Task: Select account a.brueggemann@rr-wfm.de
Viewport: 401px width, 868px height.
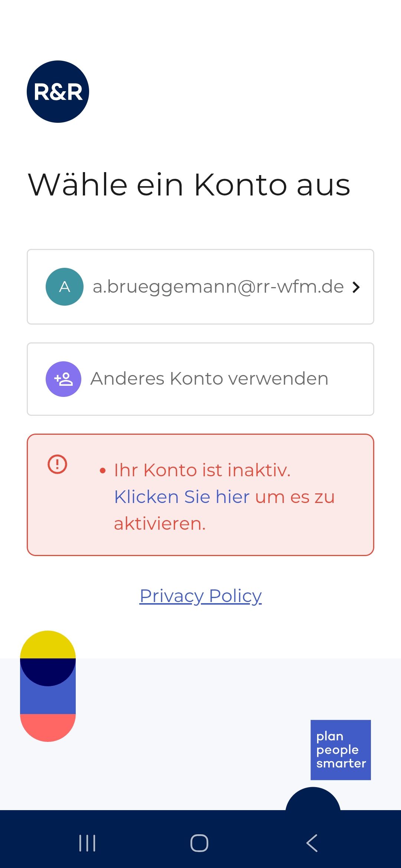Action: point(200,287)
